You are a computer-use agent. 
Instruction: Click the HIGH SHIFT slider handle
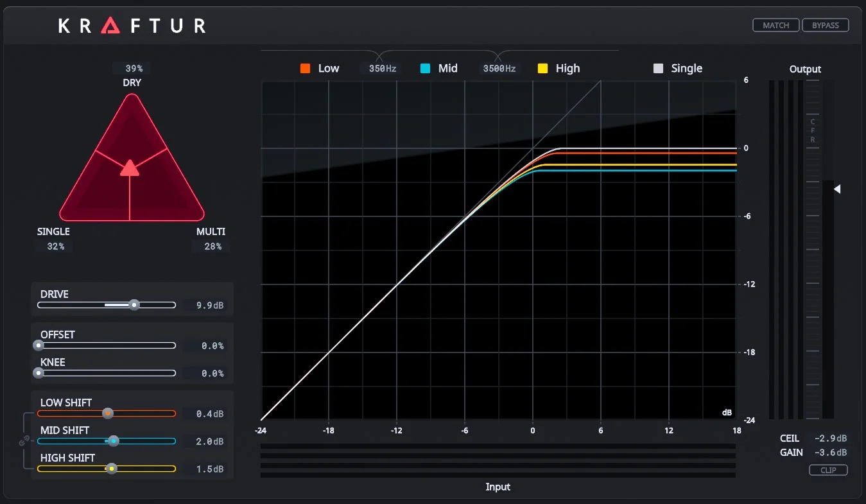pyautogui.click(x=112, y=469)
